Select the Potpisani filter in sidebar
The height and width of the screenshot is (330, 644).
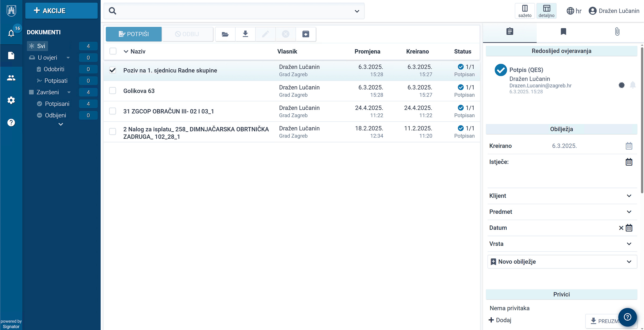[x=57, y=104]
